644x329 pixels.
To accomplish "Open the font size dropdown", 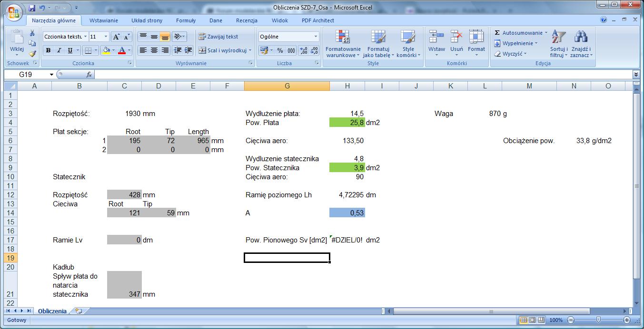I will click(106, 37).
